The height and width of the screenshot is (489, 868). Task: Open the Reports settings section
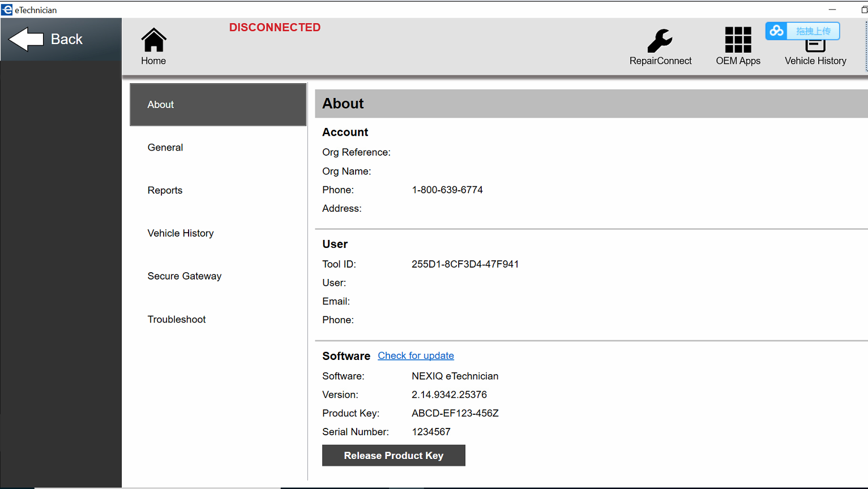coord(165,191)
